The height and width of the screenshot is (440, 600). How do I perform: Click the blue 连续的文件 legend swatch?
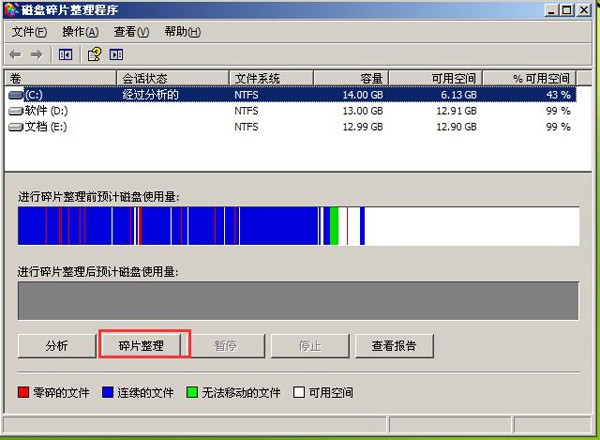coord(108,392)
